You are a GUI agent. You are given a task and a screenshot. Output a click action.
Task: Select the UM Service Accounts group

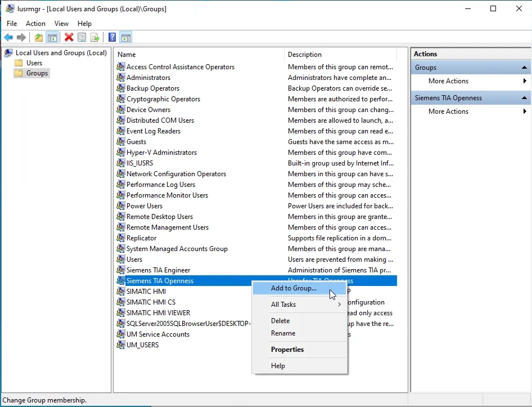158,334
